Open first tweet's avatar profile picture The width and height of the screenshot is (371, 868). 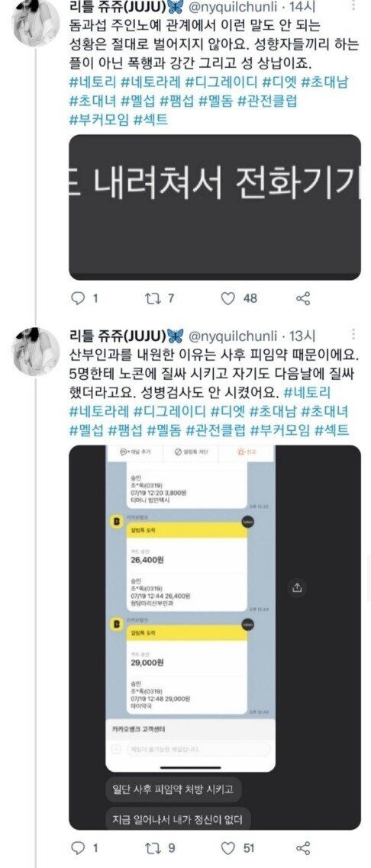click(x=36, y=23)
